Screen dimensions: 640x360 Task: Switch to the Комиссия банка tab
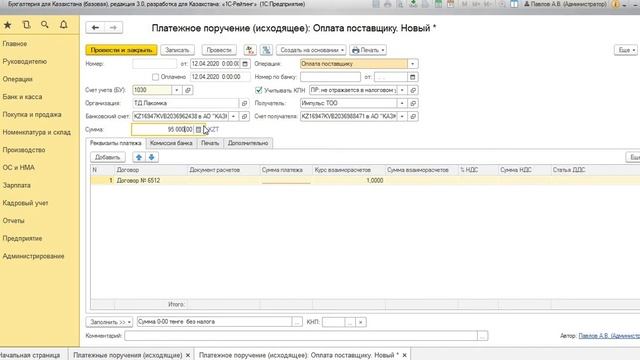tap(171, 143)
